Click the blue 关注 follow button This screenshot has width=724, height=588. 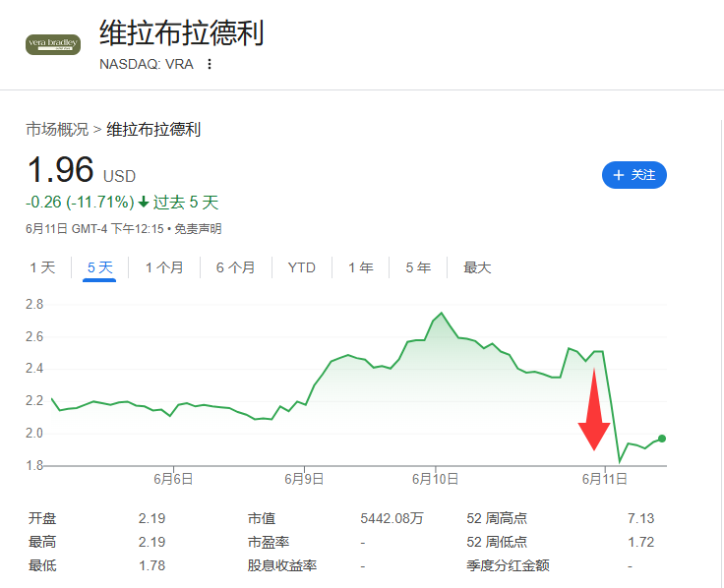633,175
